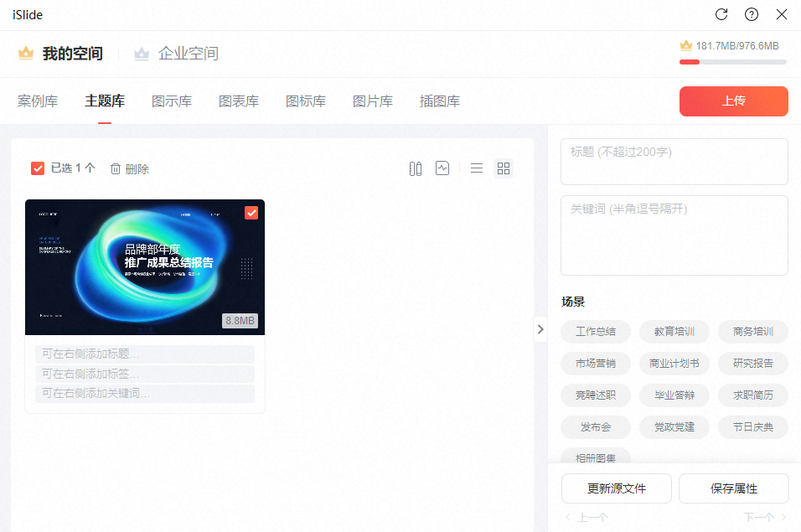
Task: Open the 图标库 tab
Action: (x=306, y=101)
